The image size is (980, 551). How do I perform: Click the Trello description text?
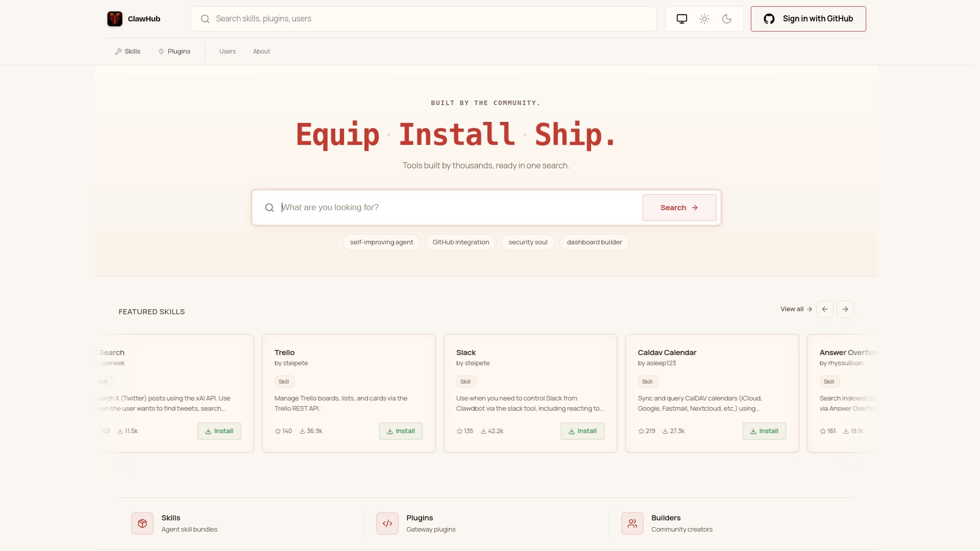tap(341, 404)
